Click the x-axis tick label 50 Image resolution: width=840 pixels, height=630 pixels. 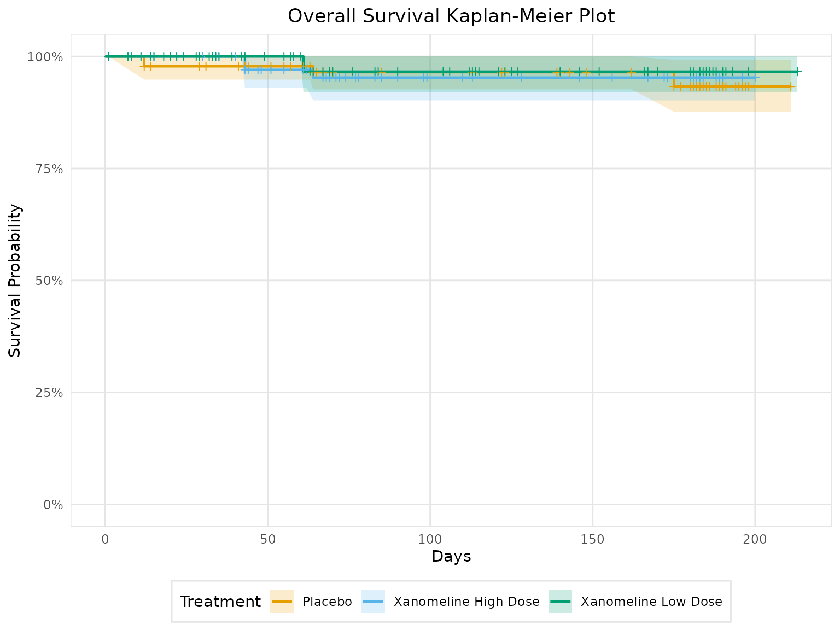coord(267,538)
